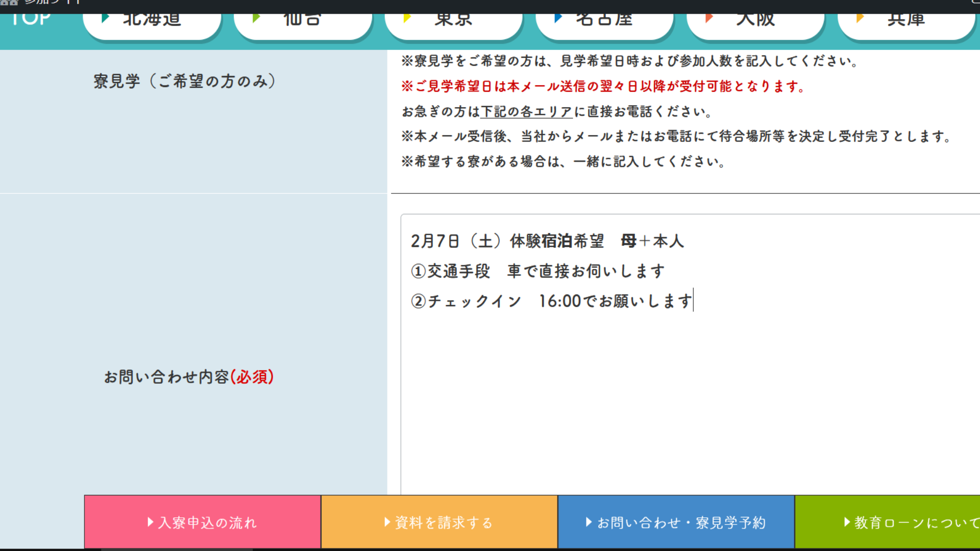Click the orange triangle icon beside 兵庫
This screenshot has width=980, height=551.
pos(860,18)
